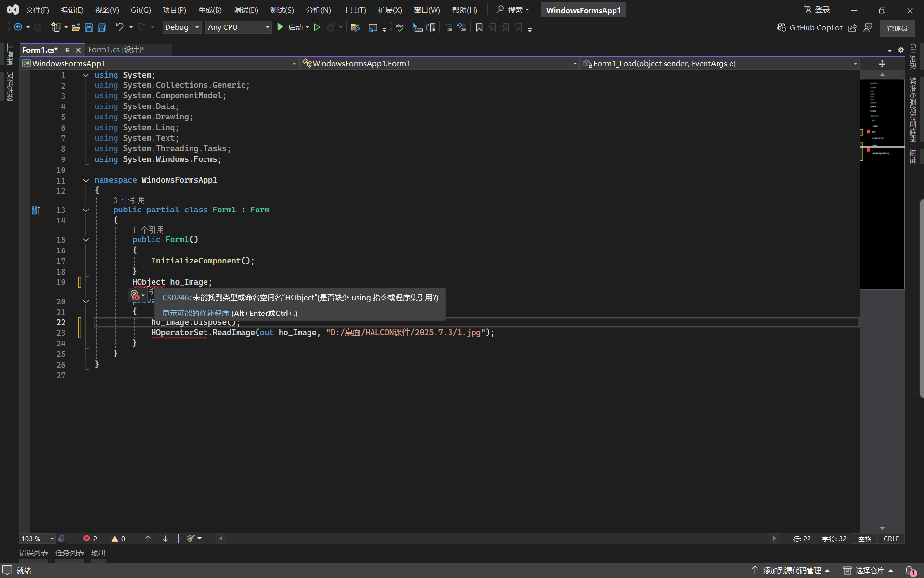Open the Debug configuration dropdown

coord(181,27)
